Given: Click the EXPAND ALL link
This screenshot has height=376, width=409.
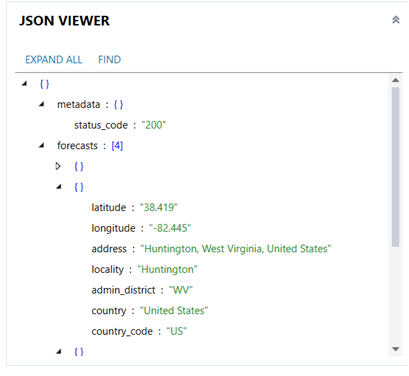Looking at the screenshot, I should click(x=54, y=60).
